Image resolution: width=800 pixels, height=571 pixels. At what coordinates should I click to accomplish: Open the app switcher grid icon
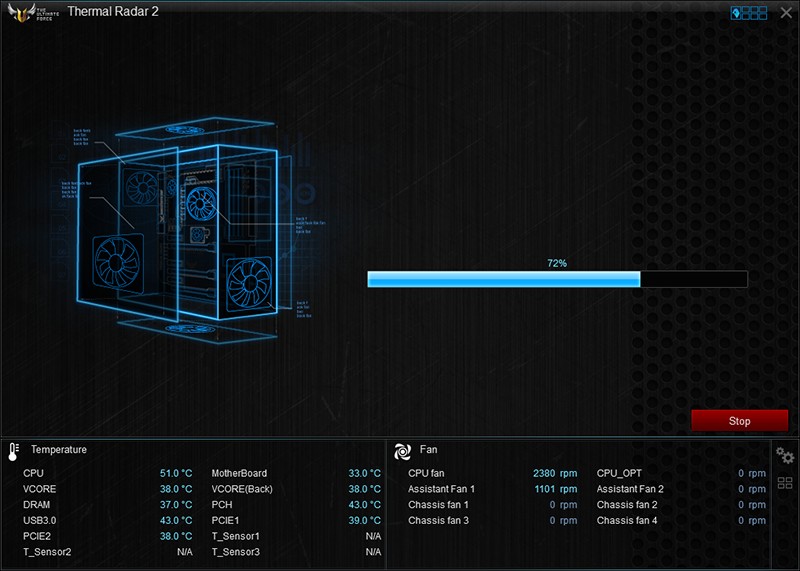[x=748, y=13]
